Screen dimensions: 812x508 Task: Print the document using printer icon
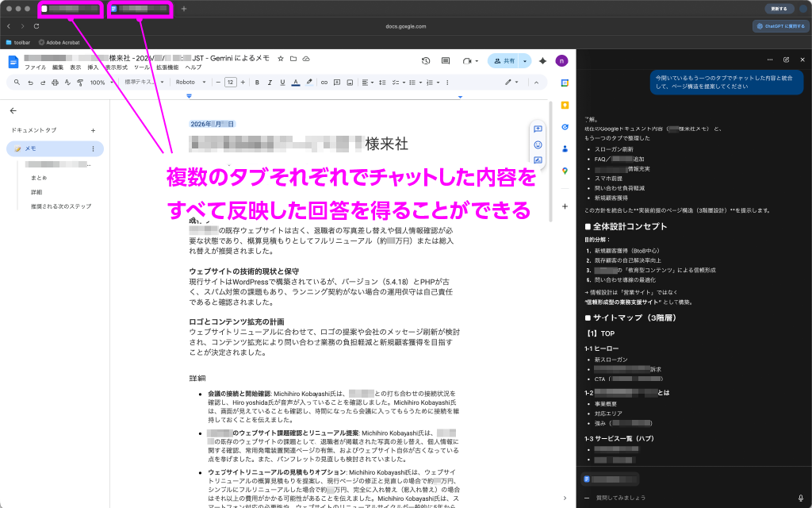coord(56,82)
